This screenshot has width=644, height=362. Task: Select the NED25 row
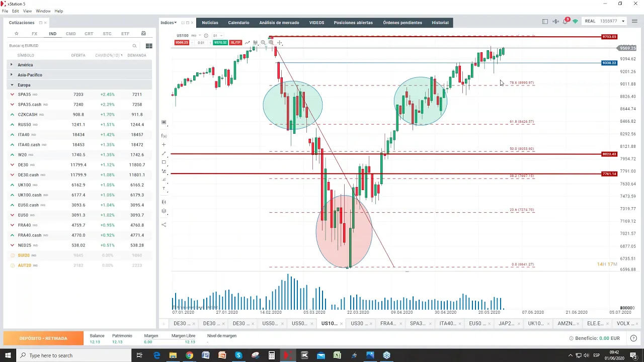tap(80, 245)
